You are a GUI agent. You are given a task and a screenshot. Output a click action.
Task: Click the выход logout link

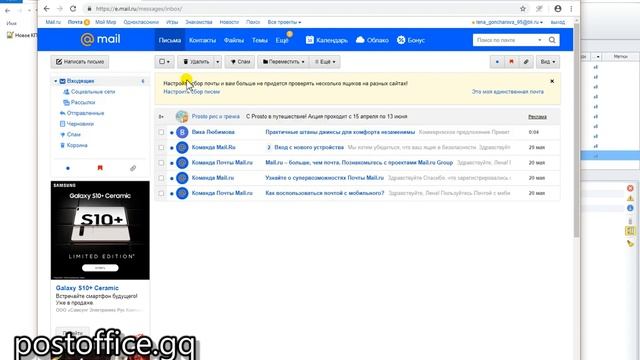pyautogui.click(x=558, y=22)
